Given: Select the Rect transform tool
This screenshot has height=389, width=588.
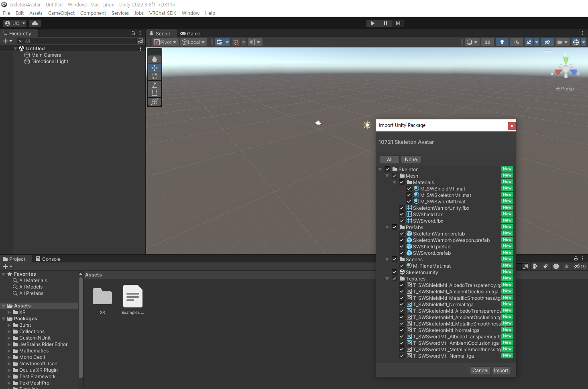Looking at the screenshot, I should click(x=155, y=93).
